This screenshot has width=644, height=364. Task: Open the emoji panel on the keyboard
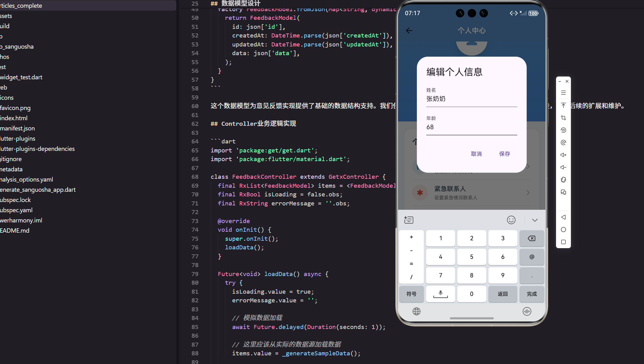pyautogui.click(x=511, y=220)
